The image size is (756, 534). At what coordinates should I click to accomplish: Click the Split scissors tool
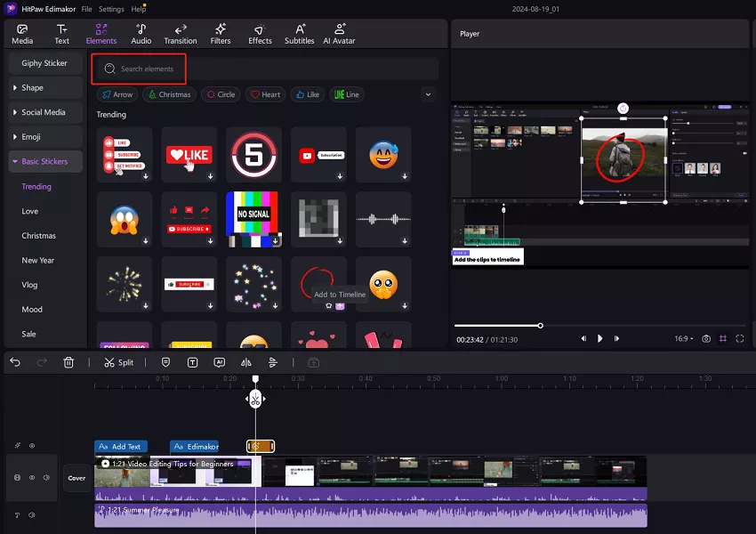118,362
